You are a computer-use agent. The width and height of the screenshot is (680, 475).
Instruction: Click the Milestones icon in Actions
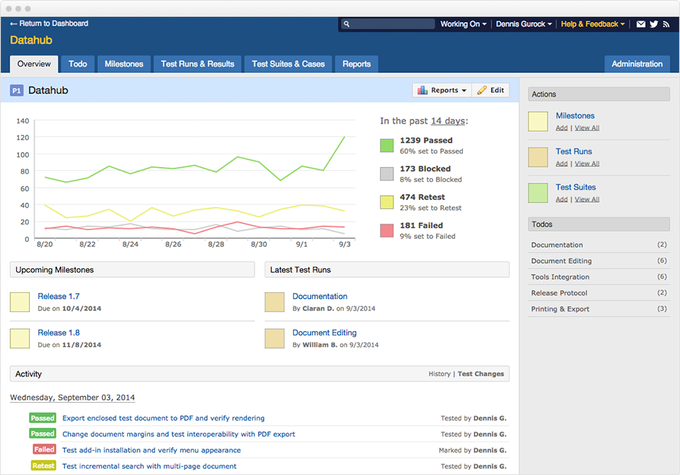[x=538, y=121]
